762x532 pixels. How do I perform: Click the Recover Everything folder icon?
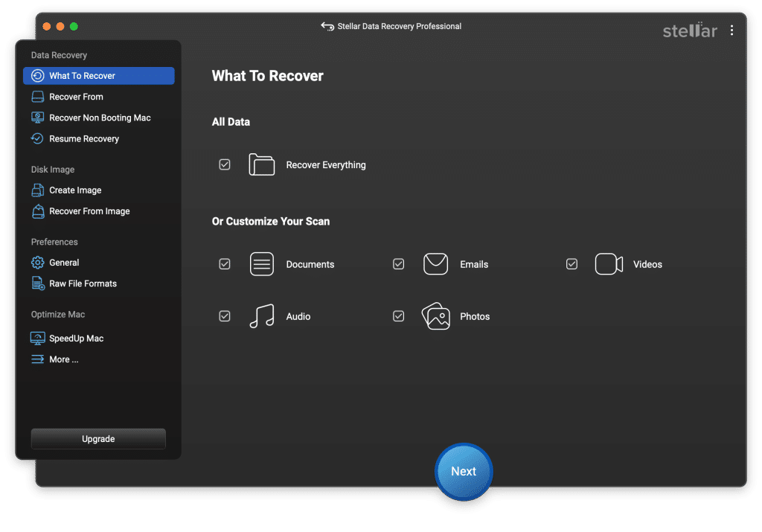(x=262, y=164)
